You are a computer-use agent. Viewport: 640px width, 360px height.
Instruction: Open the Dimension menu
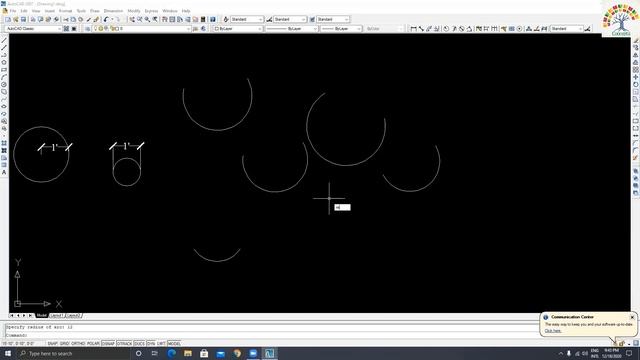113,11
